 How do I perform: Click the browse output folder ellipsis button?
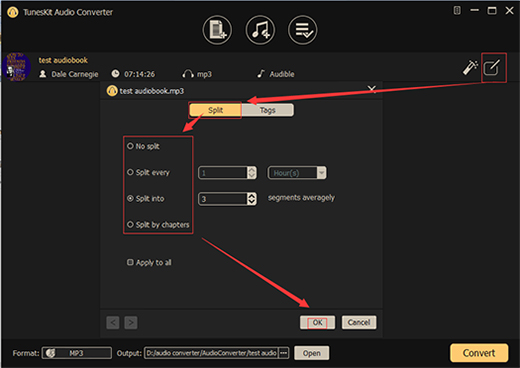[x=284, y=353]
